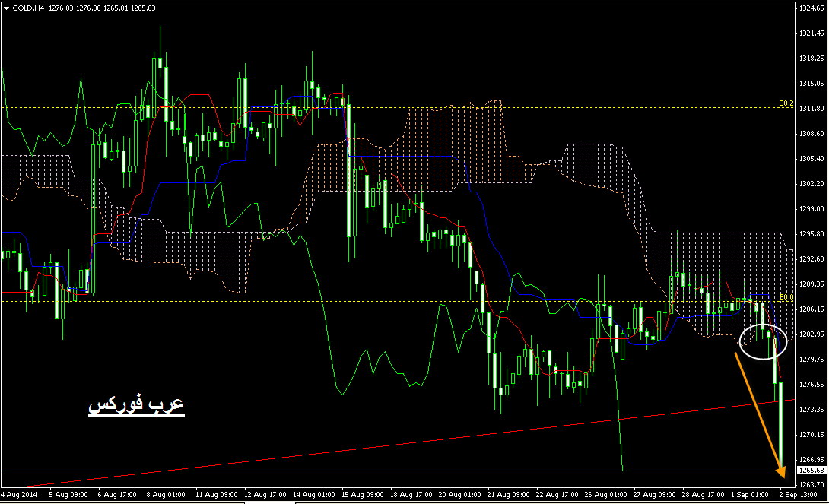Viewport: 829px width, 504px height.
Task: Click the 11 Aug 09:00 time label
Action: (216, 495)
